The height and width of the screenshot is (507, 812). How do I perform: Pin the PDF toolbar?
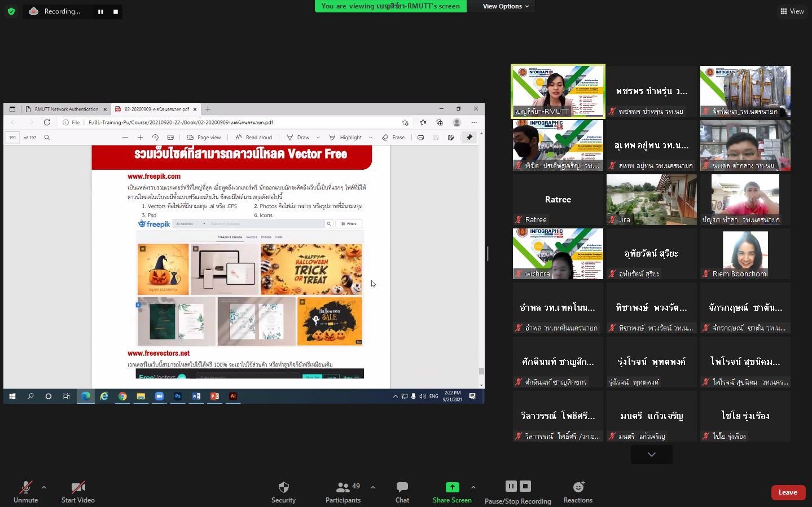pos(469,138)
